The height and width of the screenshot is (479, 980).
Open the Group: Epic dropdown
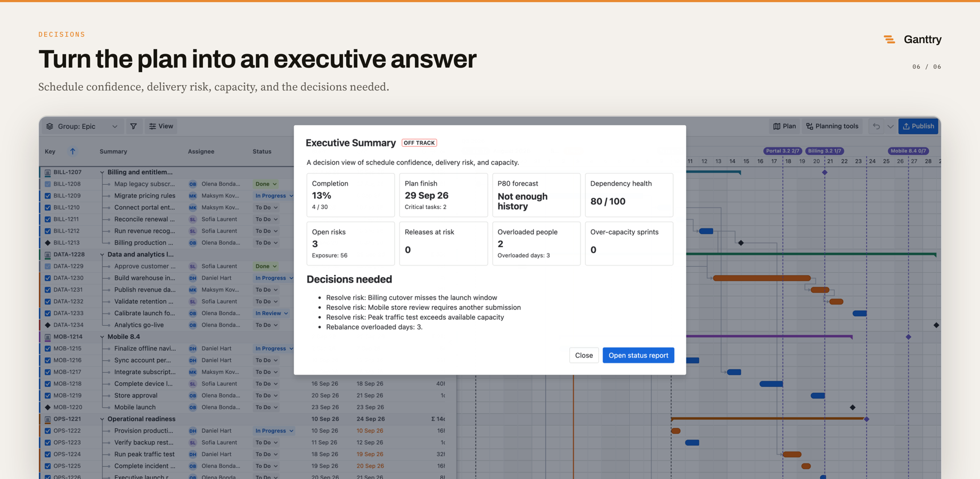(x=82, y=126)
